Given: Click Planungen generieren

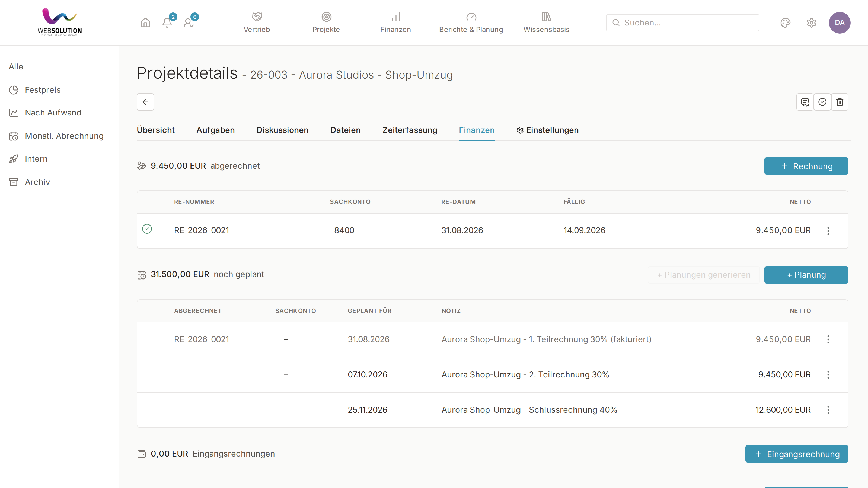Looking at the screenshot, I should 704,275.
